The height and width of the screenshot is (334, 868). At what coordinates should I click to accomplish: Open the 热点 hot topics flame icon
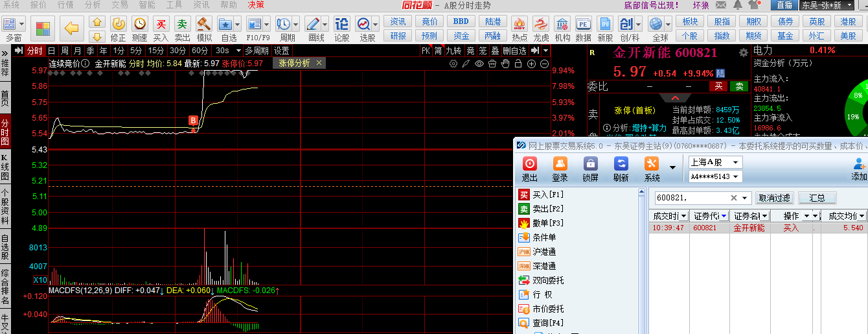pos(519,25)
